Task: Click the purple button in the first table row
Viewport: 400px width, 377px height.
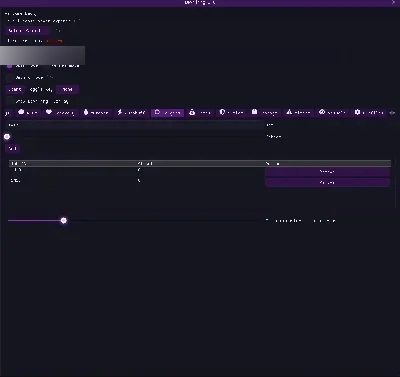Action: pyautogui.click(x=327, y=172)
